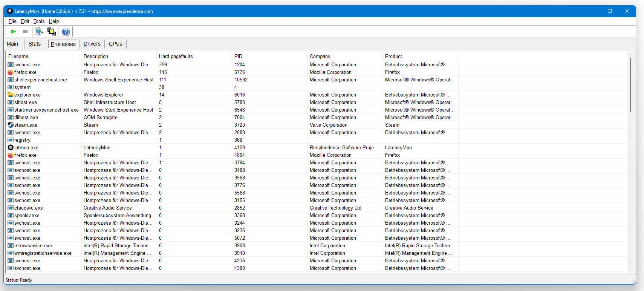The height and width of the screenshot is (291, 644).
Task: Click the Intel Corporation cell for rstmwservice.exe
Action: 327,246
